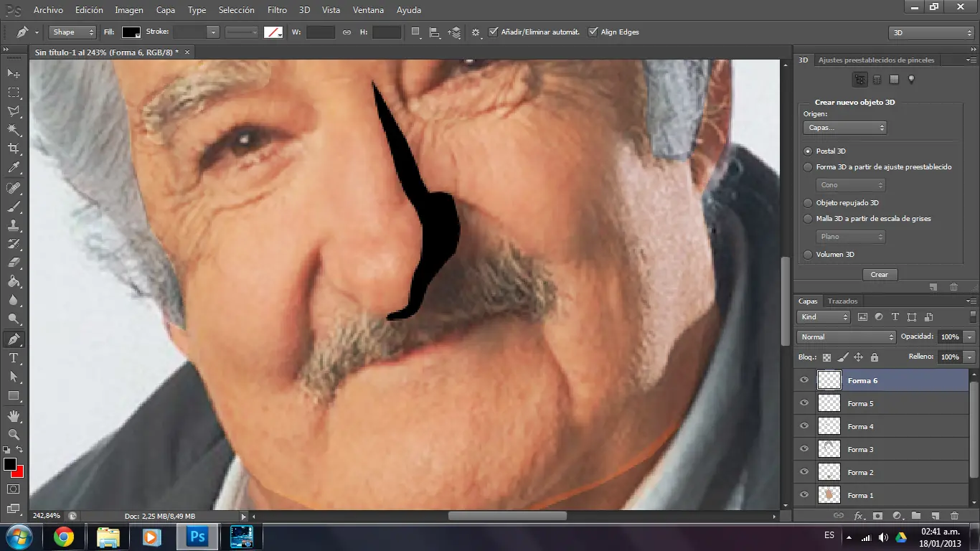Select the Rectangular Marquee tool

(14, 93)
